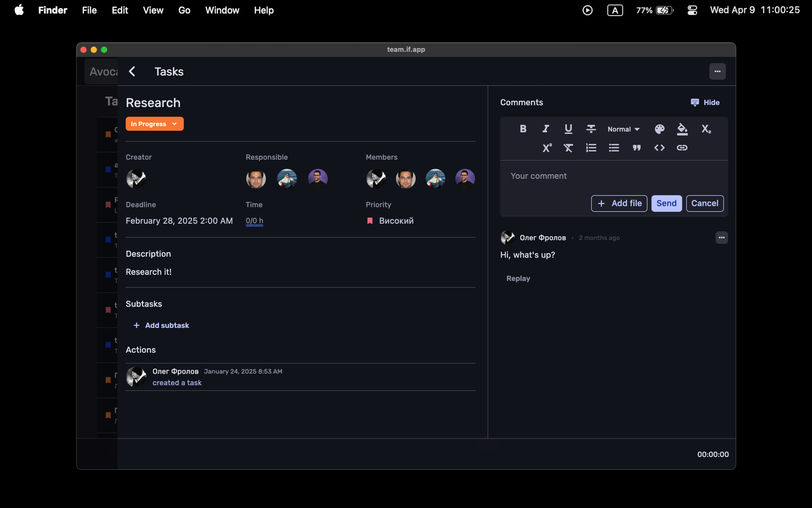Click into the Your comment field
Image resolution: width=812 pixels, height=508 pixels.
click(613, 176)
